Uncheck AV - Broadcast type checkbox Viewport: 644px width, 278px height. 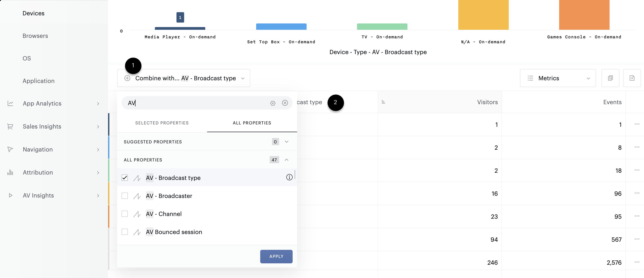[x=124, y=178]
